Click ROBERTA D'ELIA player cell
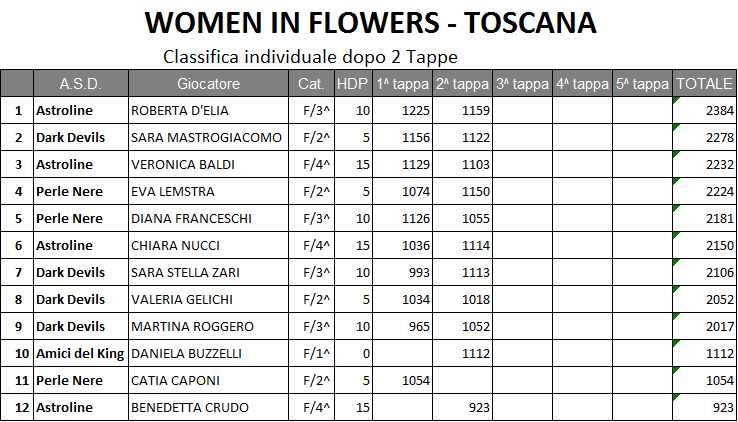Screen dimensions: 738x422 (x=209, y=111)
